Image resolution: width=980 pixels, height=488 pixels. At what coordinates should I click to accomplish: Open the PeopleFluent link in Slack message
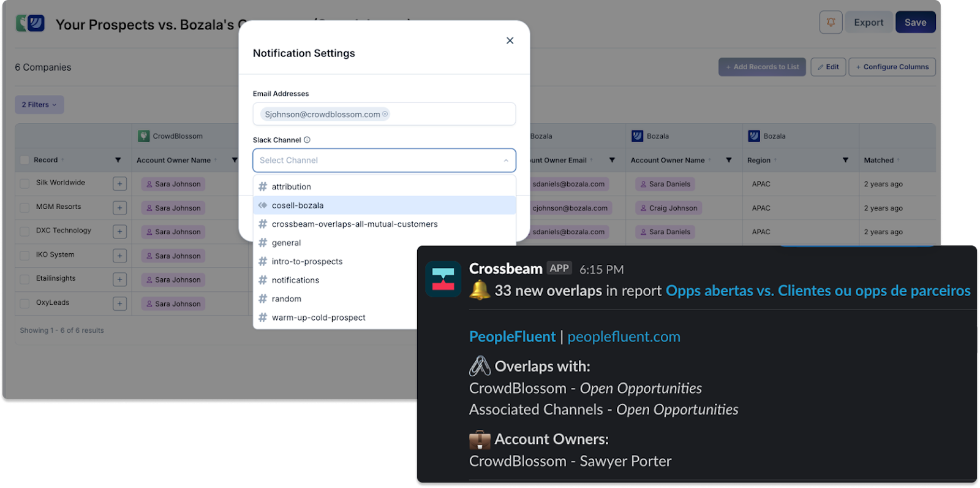point(512,337)
